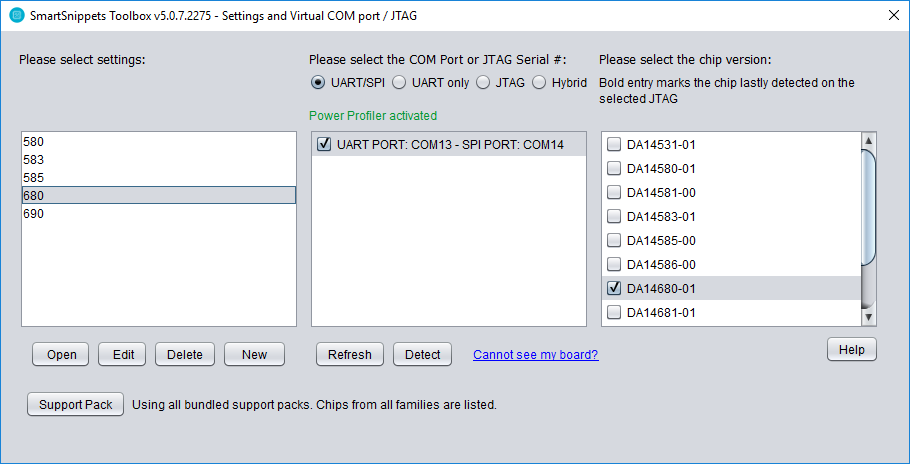Screen dimensions: 910x464
Task: Click the chip list scroll up arrow
Action: point(868,140)
